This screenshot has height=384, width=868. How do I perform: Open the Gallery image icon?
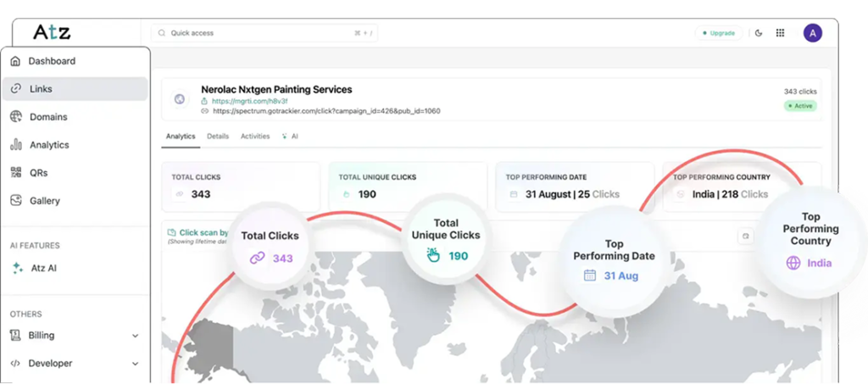point(15,201)
